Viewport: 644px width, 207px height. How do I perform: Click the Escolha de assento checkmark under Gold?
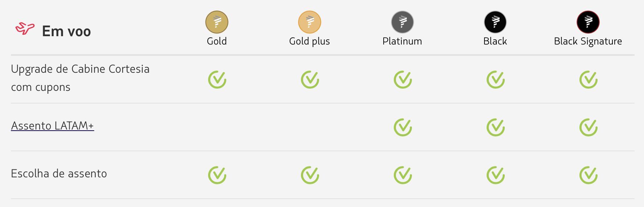[217, 175]
